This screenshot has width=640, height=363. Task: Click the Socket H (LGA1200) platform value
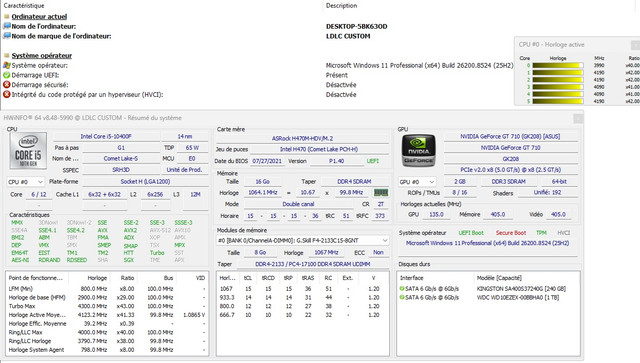point(145,182)
